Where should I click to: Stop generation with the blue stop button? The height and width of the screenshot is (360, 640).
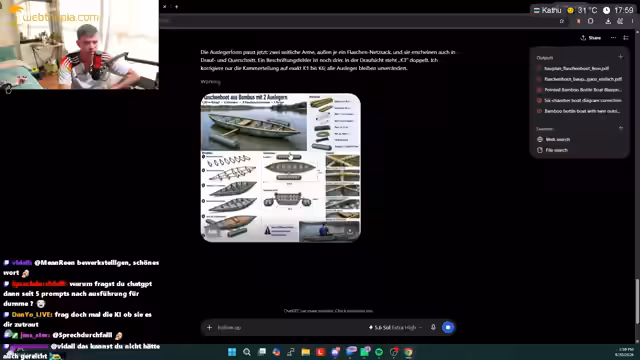coord(448,327)
